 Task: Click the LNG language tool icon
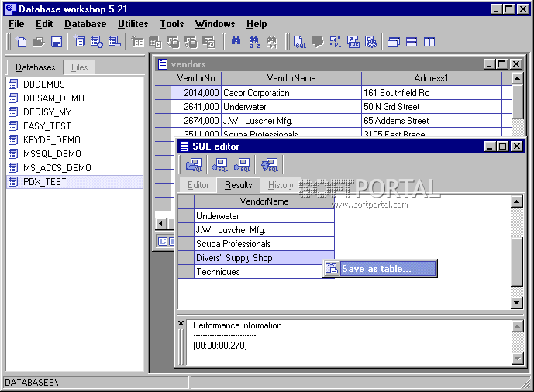tap(353, 42)
